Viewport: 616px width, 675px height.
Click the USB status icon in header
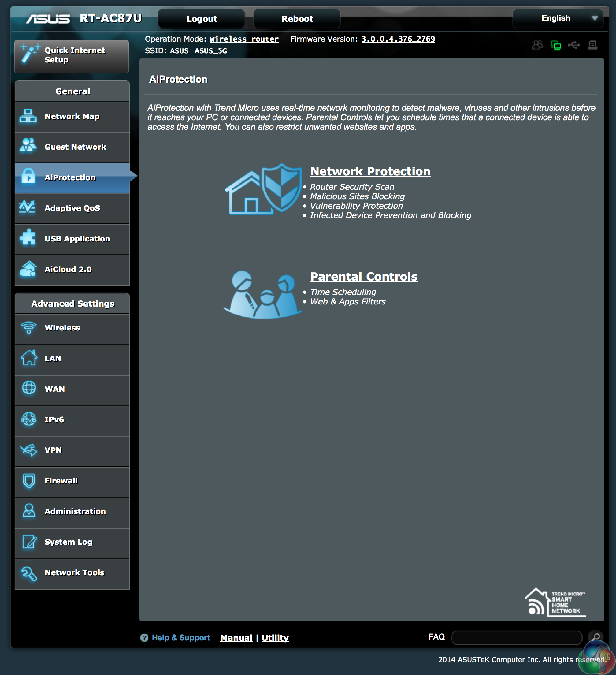click(574, 45)
